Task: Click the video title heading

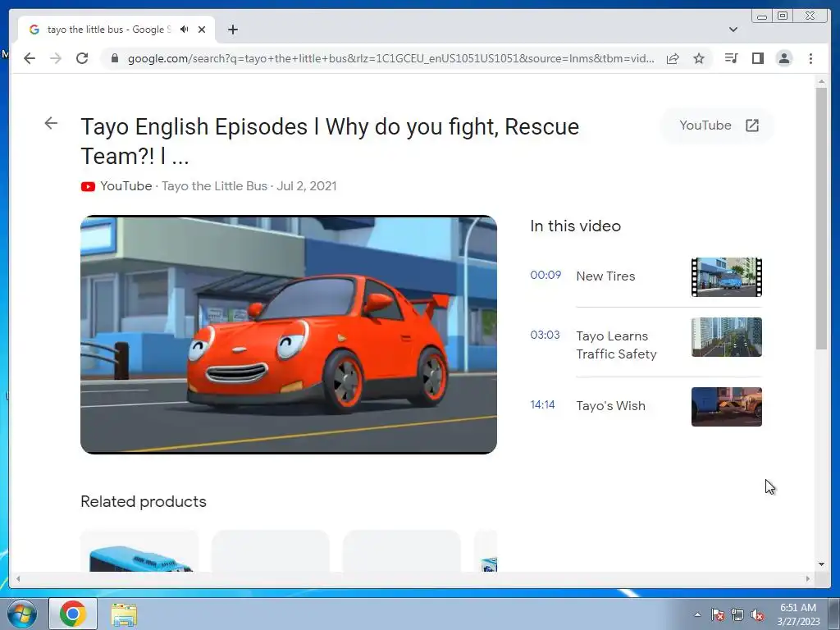Action: 330,141
